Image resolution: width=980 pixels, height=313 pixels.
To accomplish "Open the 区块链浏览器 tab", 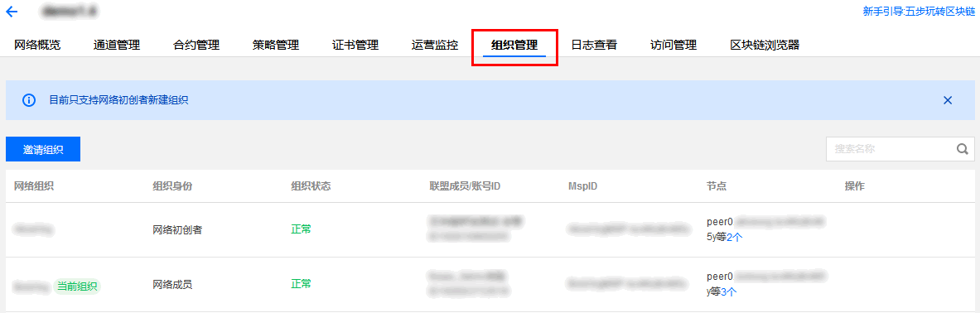I will [765, 45].
